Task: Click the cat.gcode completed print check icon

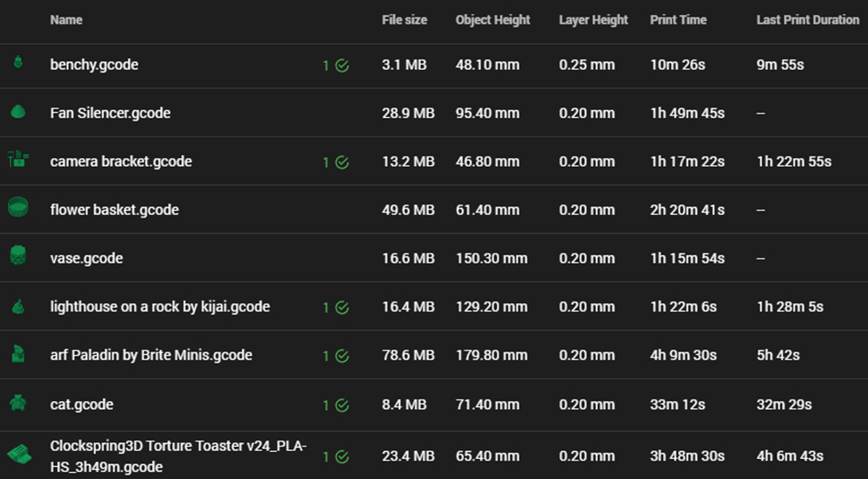Action: coord(342,406)
